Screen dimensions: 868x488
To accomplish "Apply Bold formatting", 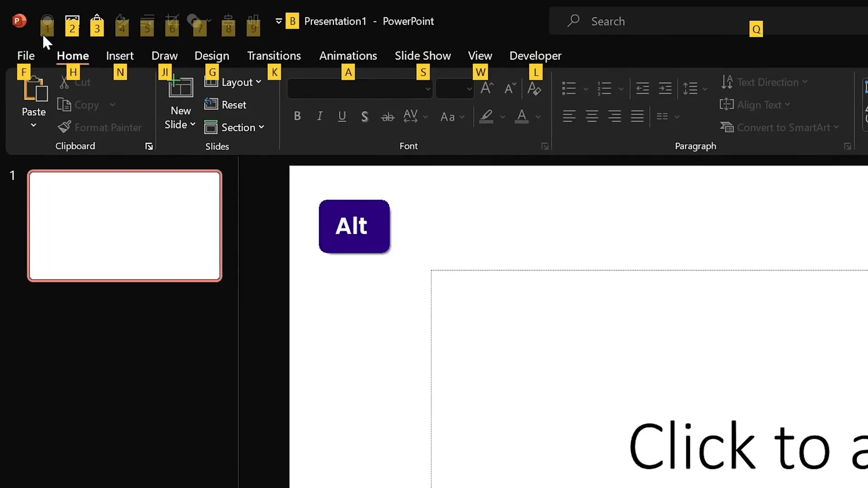I will tap(297, 117).
